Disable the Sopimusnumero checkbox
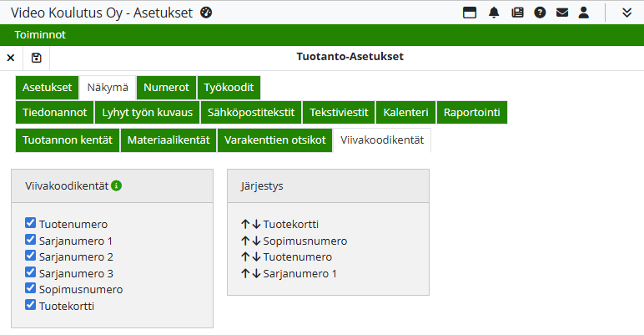This screenshot has width=644, height=335. pyautogui.click(x=31, y=289)
